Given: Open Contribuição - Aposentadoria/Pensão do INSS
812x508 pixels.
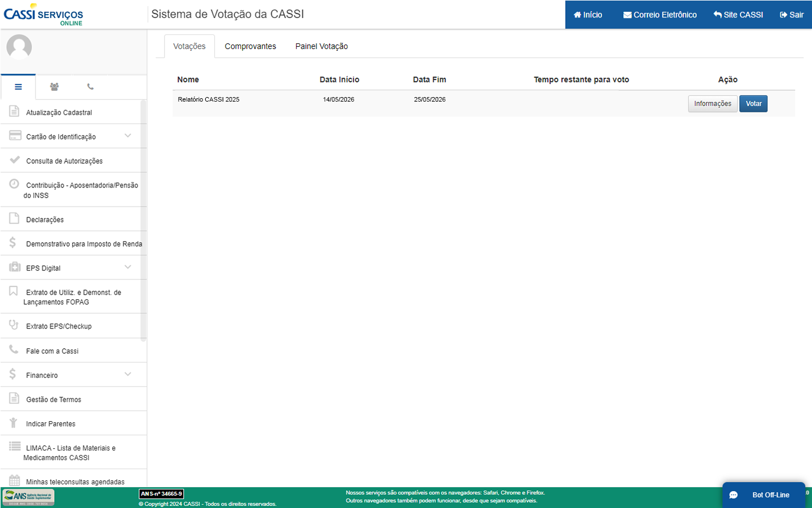Looking at the screenshot, I should (74, 190).
